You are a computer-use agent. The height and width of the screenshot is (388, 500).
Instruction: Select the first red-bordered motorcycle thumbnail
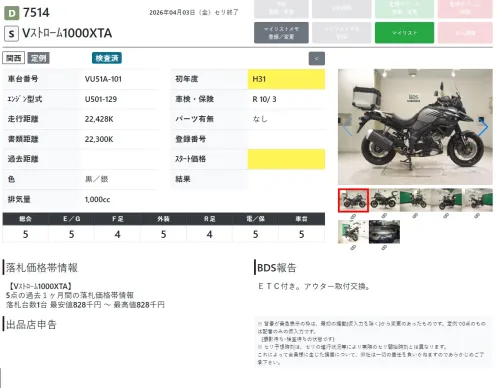click(x=353, y=200)
